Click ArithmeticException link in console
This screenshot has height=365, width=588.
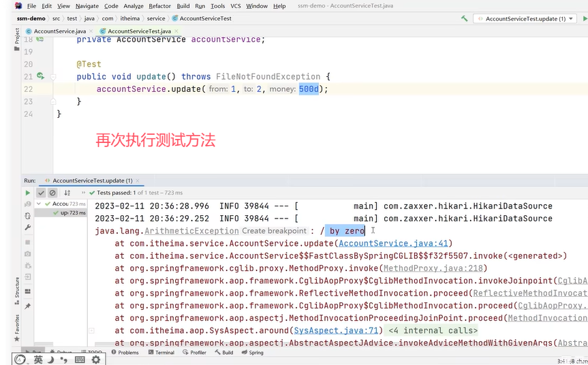[x=191, y=232]
